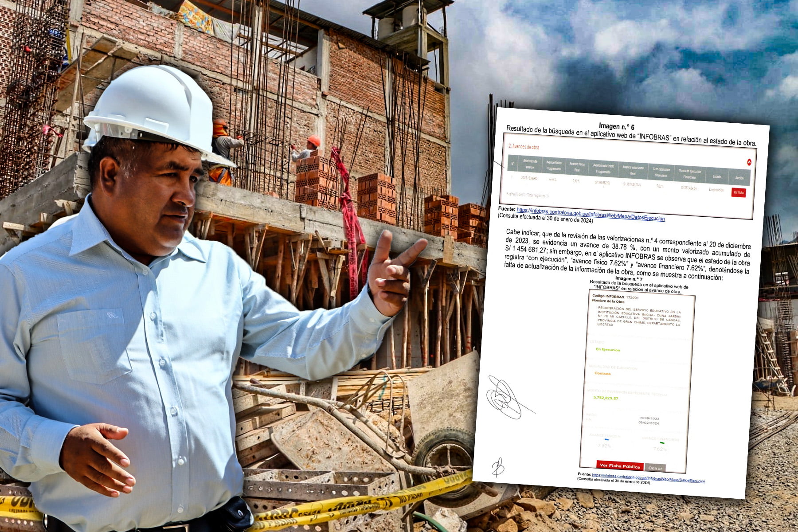Image resolution: width=798 pixels, height=532 pixels.
Task: Click the gray Cerrar button
Action: pyautogui.click(x=655, y=468)
